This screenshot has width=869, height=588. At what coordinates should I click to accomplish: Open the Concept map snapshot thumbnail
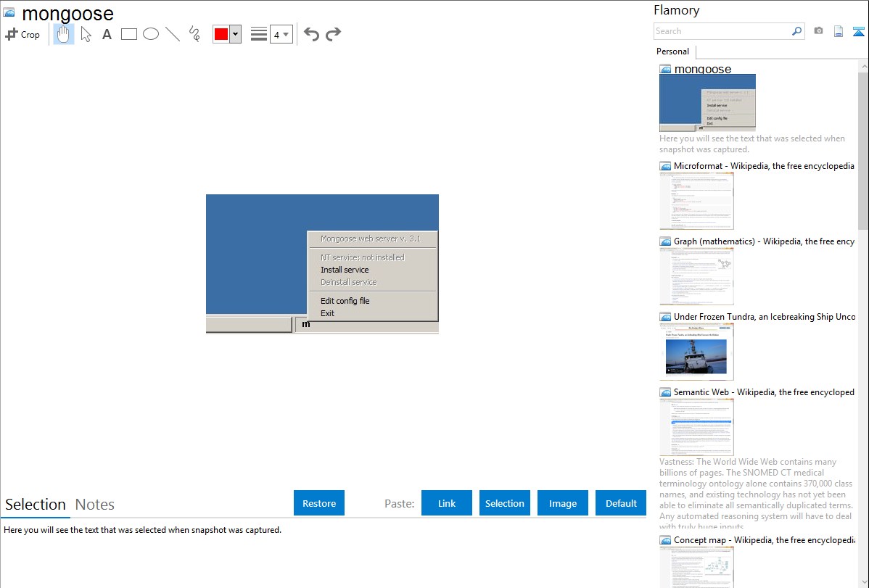coord(696,567)
